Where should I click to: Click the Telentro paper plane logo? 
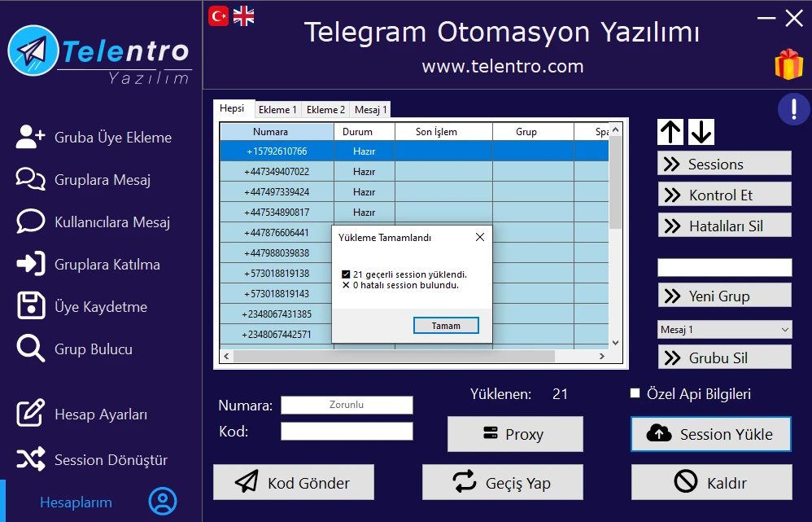point(33,50)
